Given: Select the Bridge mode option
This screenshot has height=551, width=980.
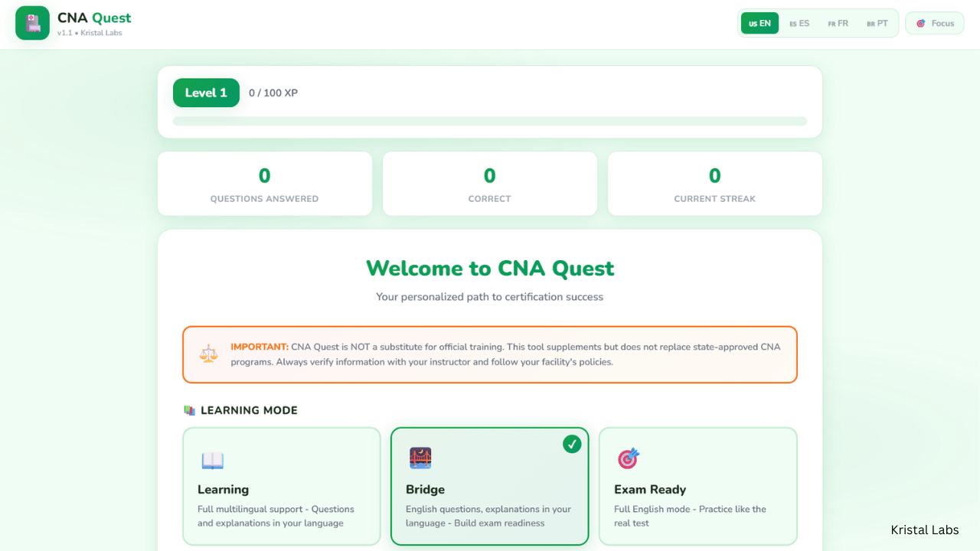Looking at the screenshot, I should point(490,486).
